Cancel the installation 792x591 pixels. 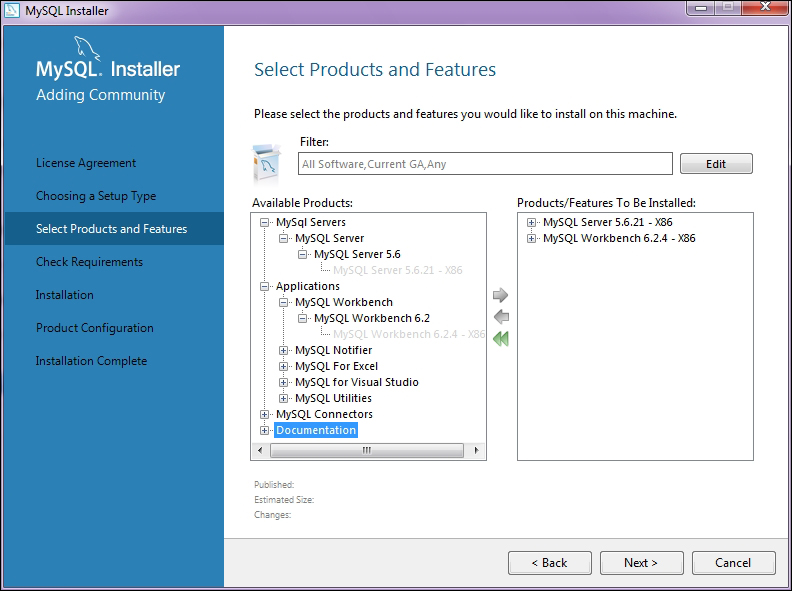(732, 562)
